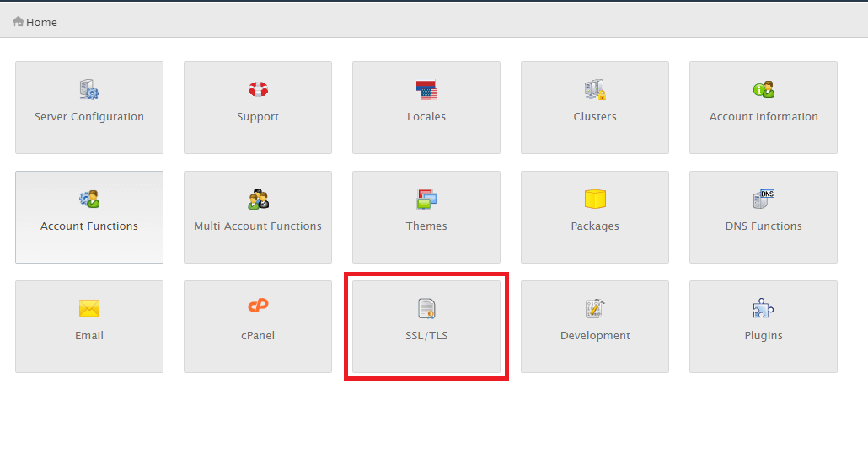Open the Email envelope icon
The image size is (868, 458).
[89, 308]
